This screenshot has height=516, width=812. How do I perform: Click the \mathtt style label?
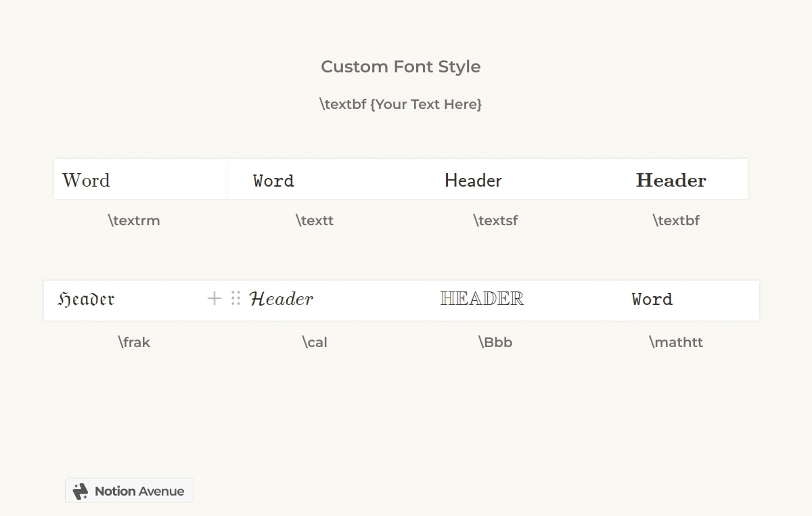677,342
